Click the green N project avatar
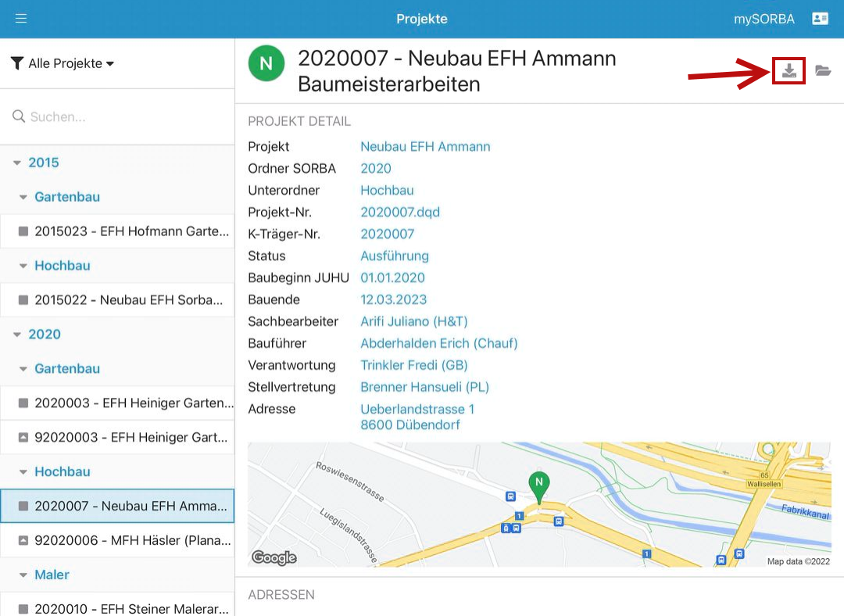This screenshot has width=844, height=616. click(266, 63)
